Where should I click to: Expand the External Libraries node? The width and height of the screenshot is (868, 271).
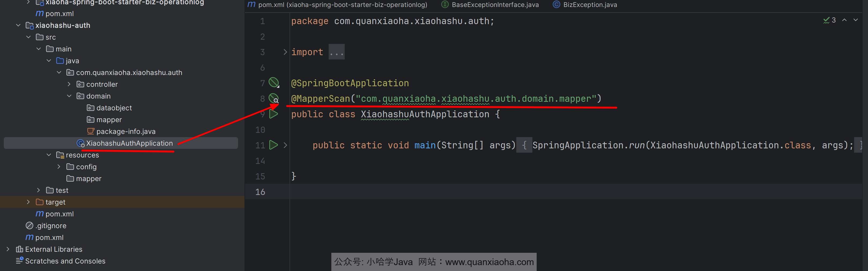pyautogui.click(x=8, y=249)
